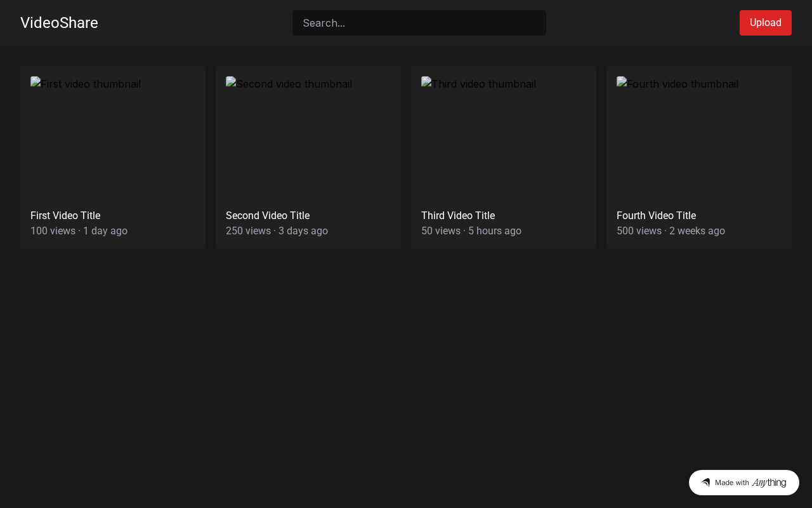Image resolution: width=812 pixels, height=508 pixels.
Task: Click the broken image icon on First video
Action: pyautogui.click(x=36, y=82)
